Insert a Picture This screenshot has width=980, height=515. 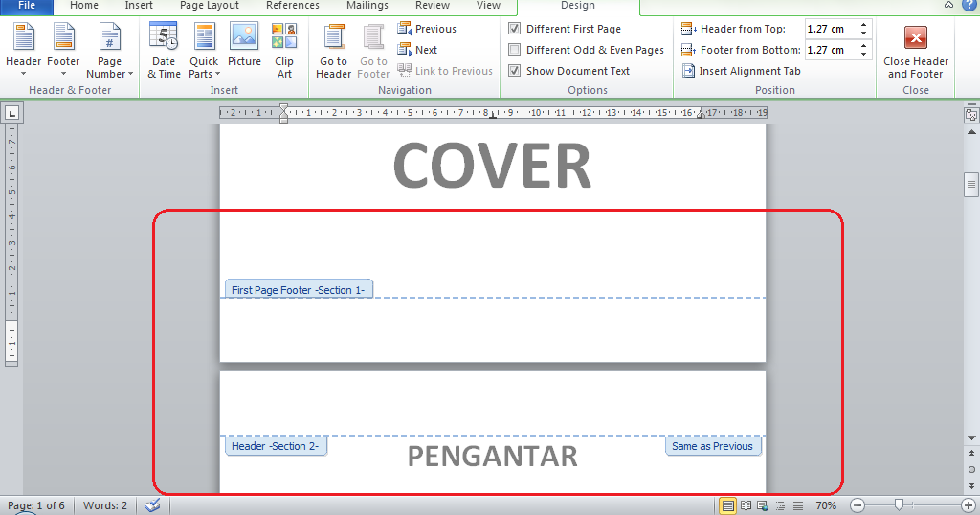click(244, 45)
